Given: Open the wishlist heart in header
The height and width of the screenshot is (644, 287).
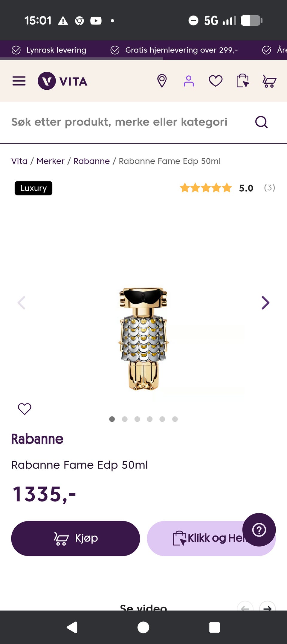Looking at the screenshot, I should coord(216,81).
